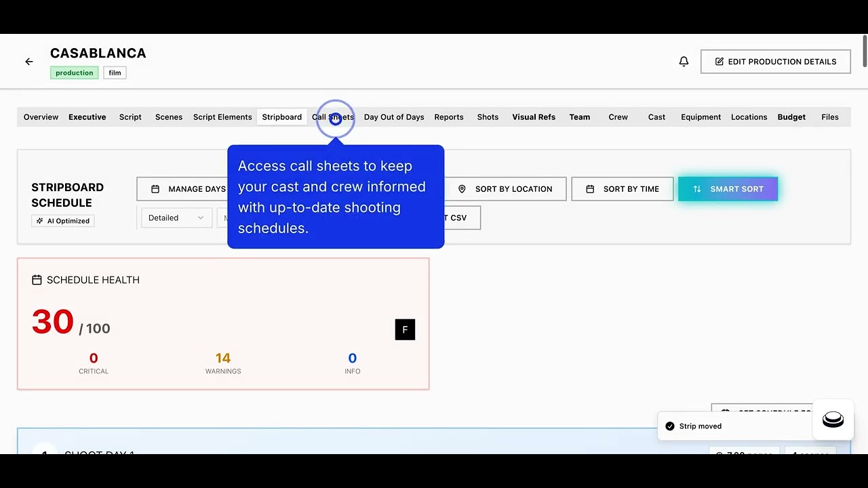The height and width of the screenshot is (488, 868).
Task: Open the Visual Refs tab
Action: tap(534, 117)
